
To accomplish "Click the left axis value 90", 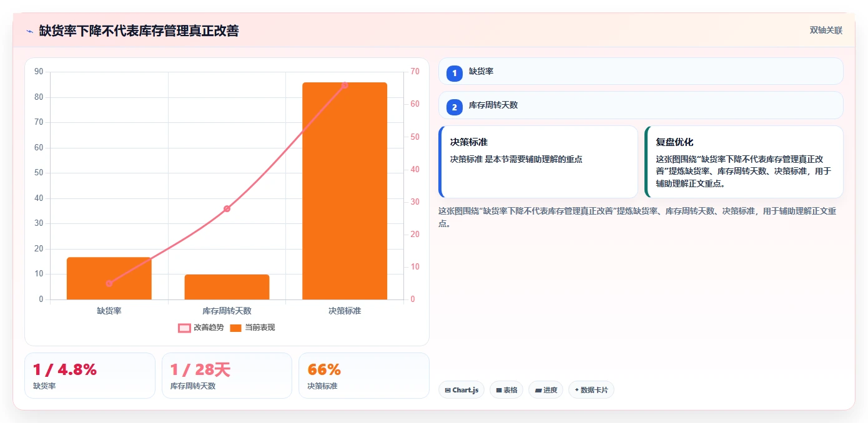I will coord(39,72).
